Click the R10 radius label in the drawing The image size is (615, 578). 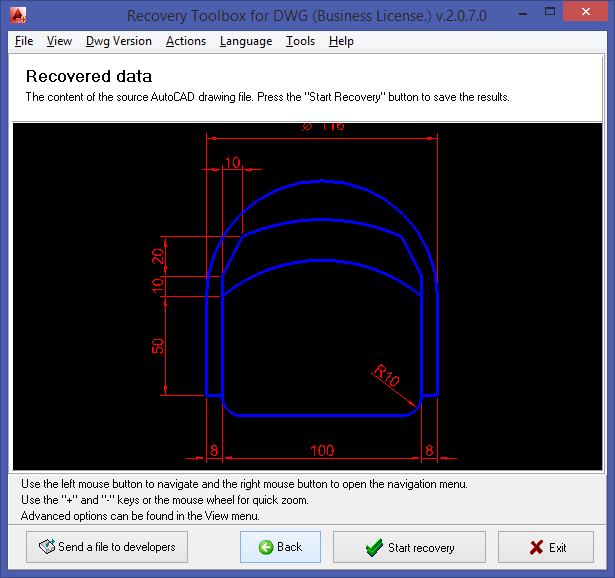387,375
